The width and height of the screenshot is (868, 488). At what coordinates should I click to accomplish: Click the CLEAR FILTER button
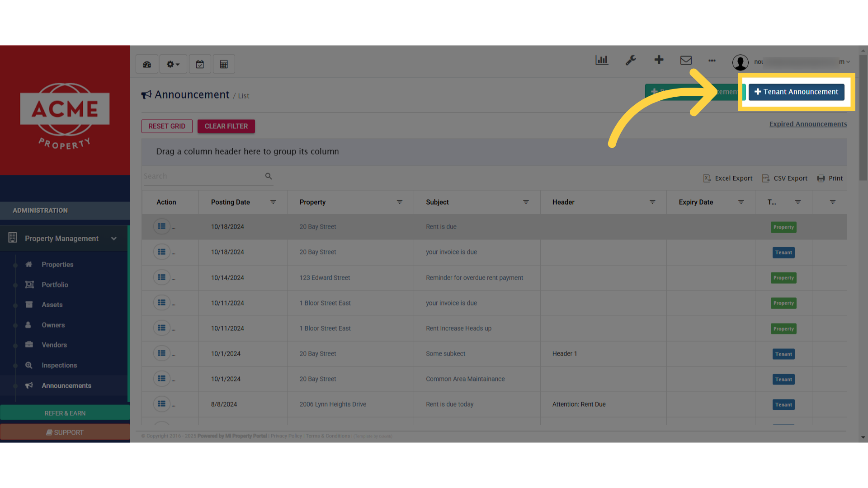(x=226, y=126)
